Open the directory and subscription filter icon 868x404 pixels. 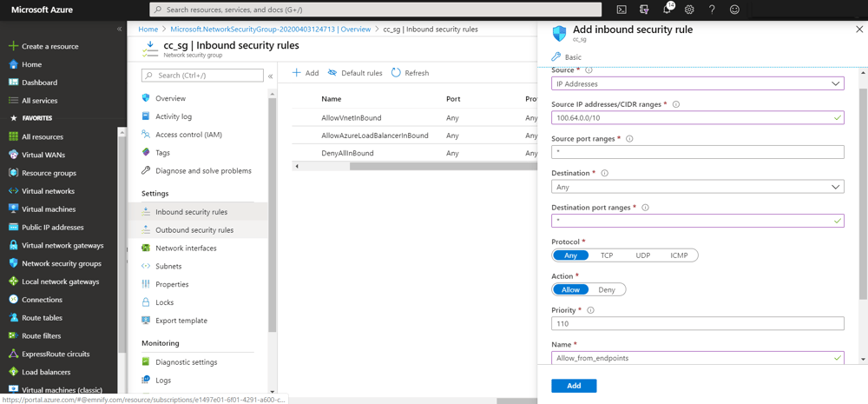point(644,10)
